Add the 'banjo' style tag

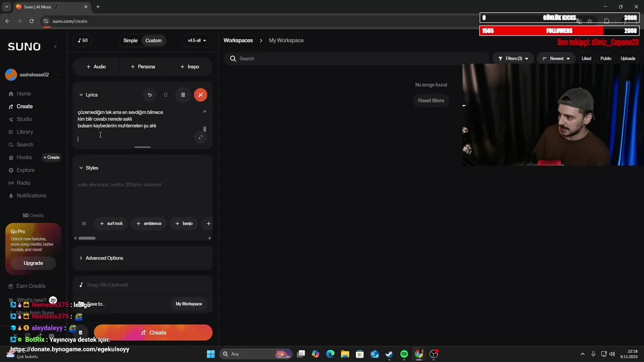pos(184,223)
